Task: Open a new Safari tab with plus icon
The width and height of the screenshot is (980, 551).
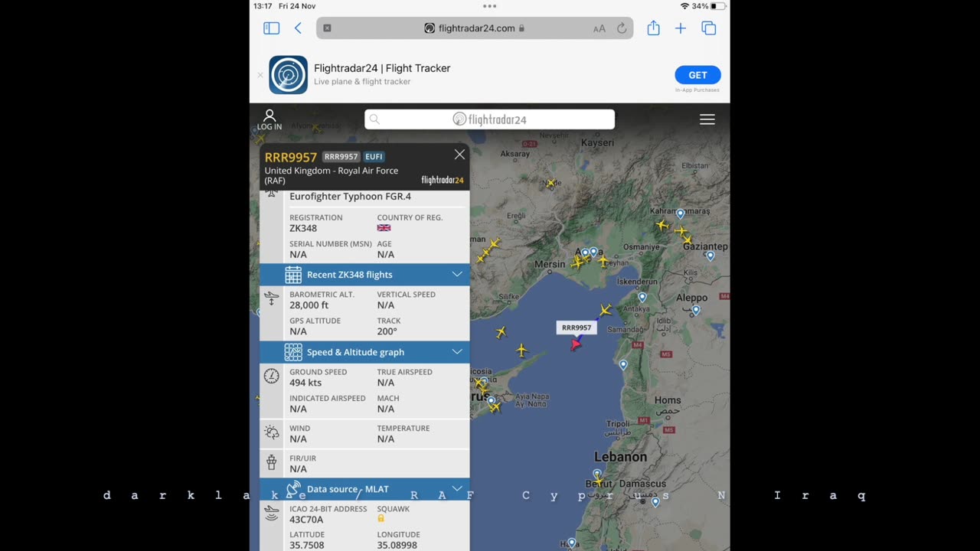Action: point(681,28)
